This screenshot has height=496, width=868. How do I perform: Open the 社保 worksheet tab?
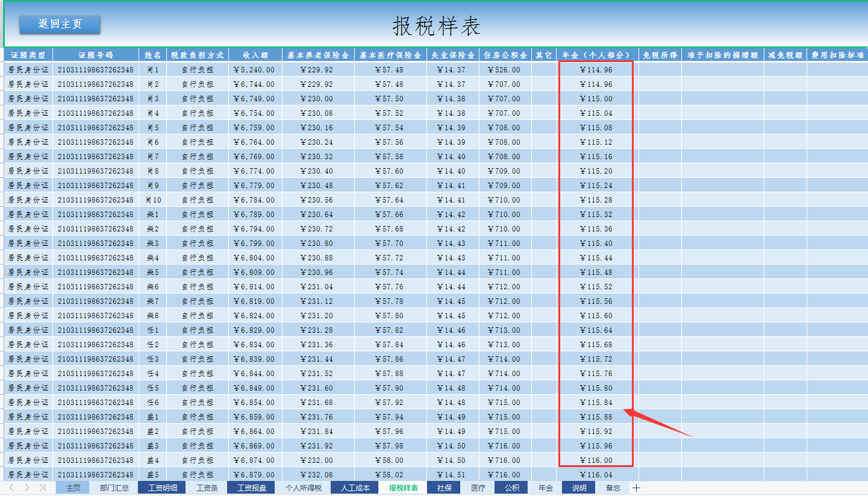click(x=443, y=488)
